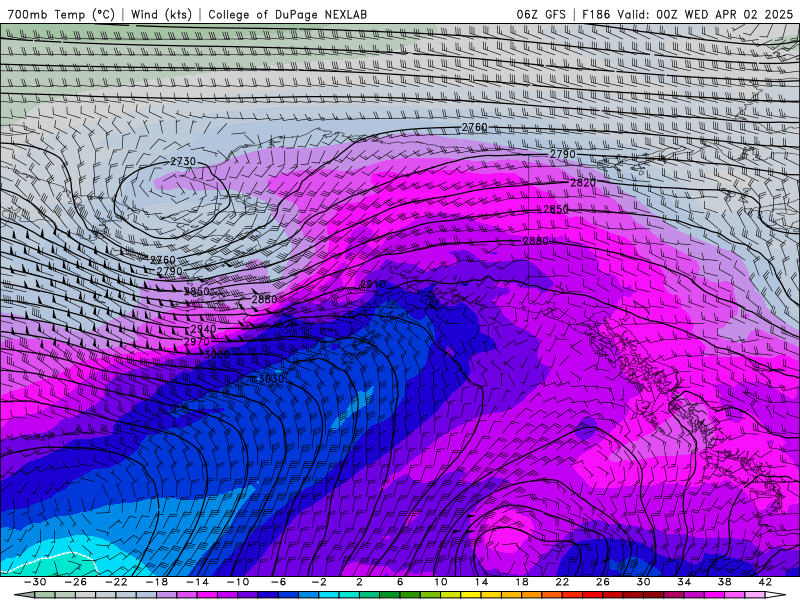Image resolution: width=800 pixels, height=600 pixels.
Task: Click the 38 colorbar tick label
Action: click(x=724, y=582)
